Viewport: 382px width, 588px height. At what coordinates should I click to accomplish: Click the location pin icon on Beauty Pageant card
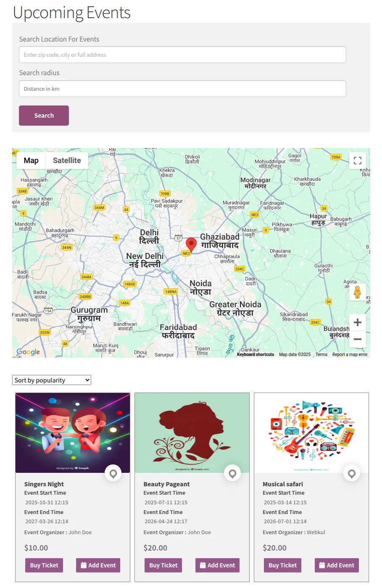(232, 473)
